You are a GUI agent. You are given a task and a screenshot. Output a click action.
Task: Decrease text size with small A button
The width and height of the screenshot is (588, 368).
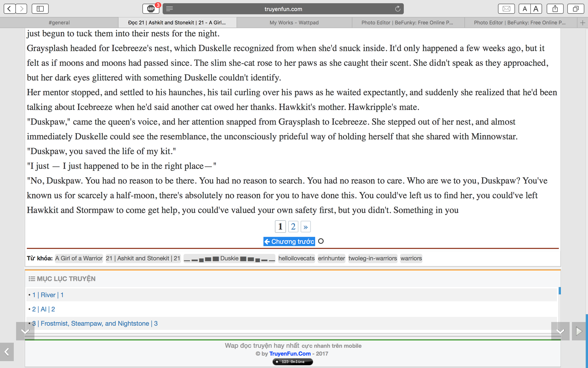[x=525, y=9]
